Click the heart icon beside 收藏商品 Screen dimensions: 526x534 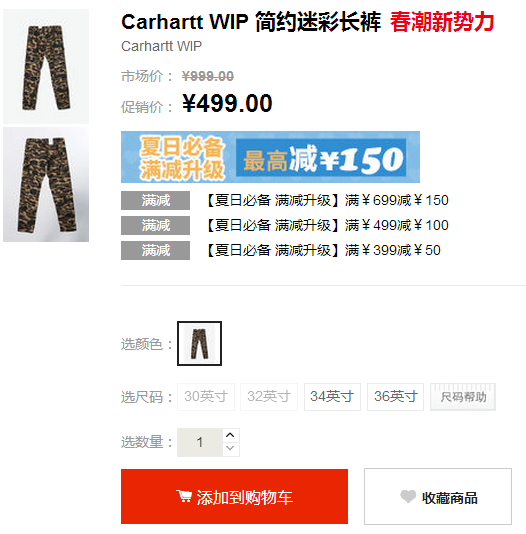(408, 497)
